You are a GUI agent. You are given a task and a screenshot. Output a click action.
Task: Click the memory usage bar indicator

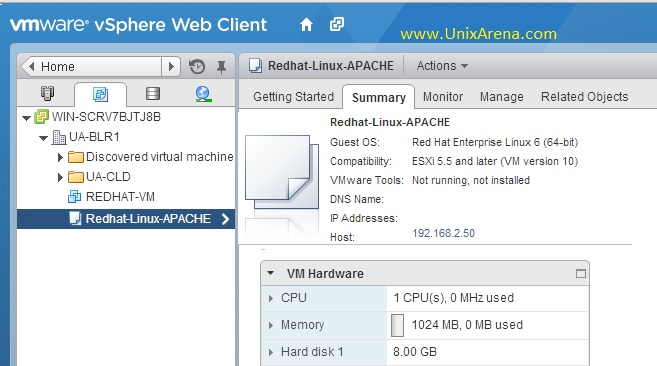click(x=397, y=325)
